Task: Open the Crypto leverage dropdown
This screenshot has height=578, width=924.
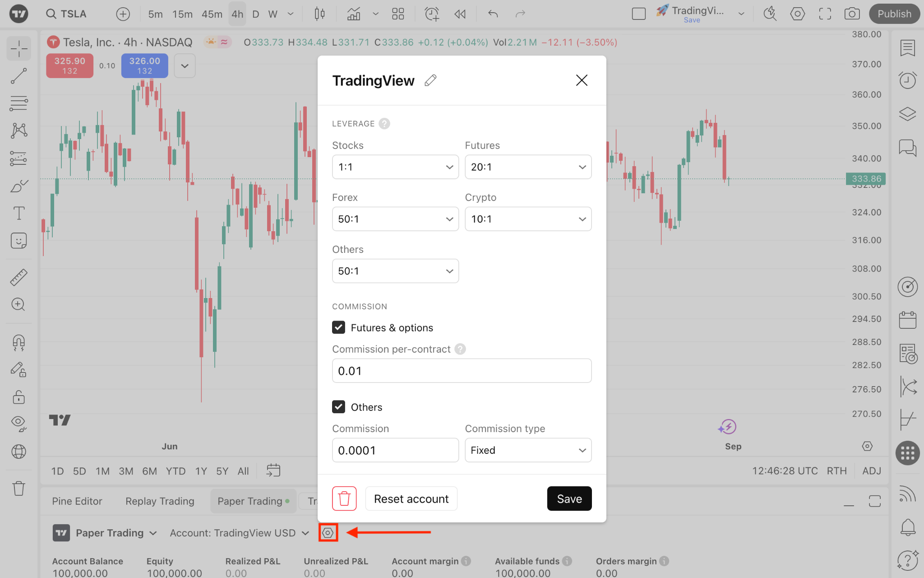Action: pos(528,219)
